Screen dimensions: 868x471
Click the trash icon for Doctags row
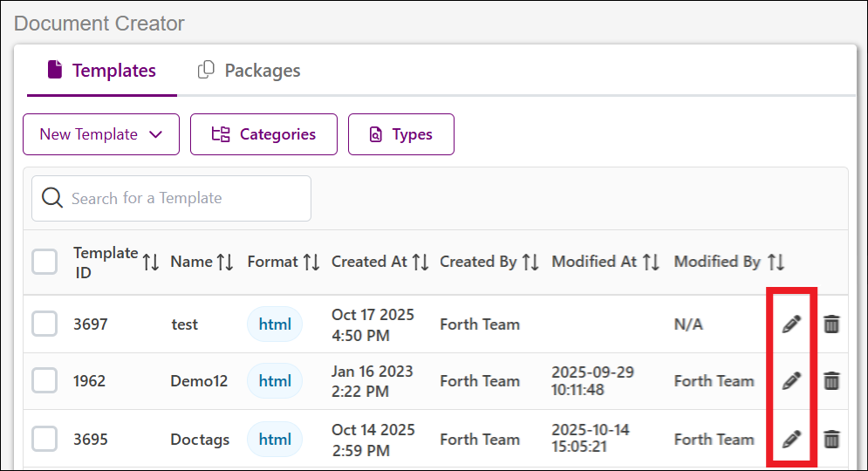click(831, 440)
